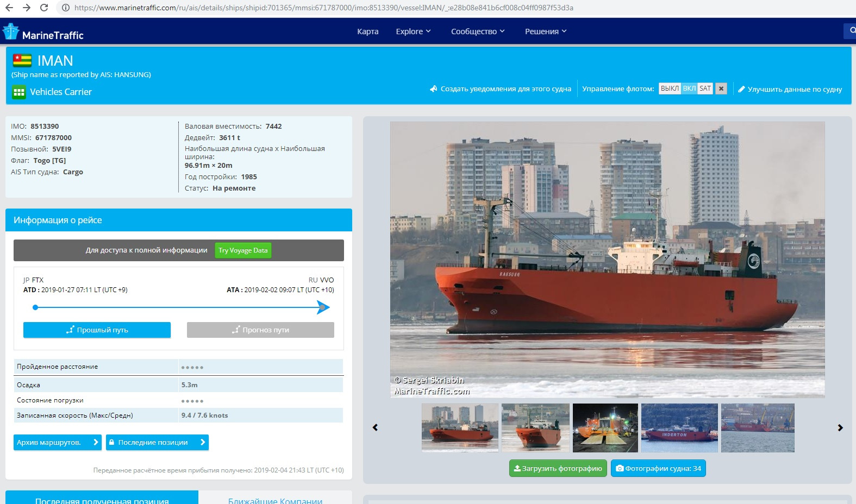856x504 pixels.
Task: Open the Карта menu item
Action: tap(367, 31)
